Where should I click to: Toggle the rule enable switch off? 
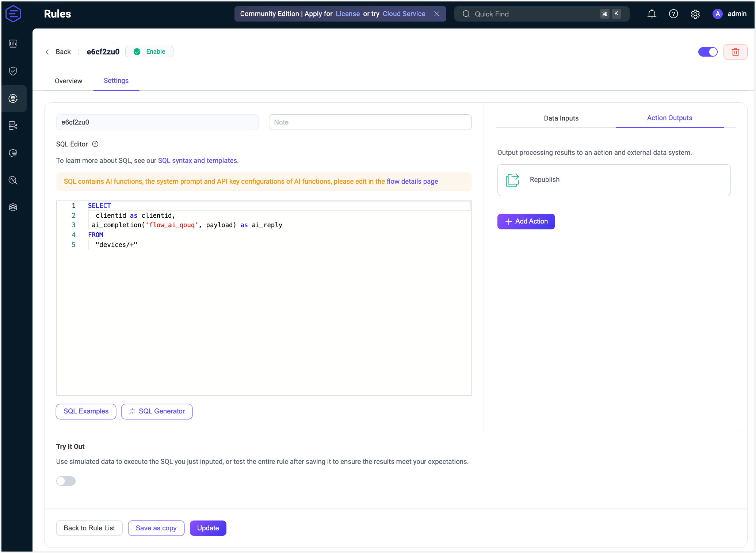[708, 52]
